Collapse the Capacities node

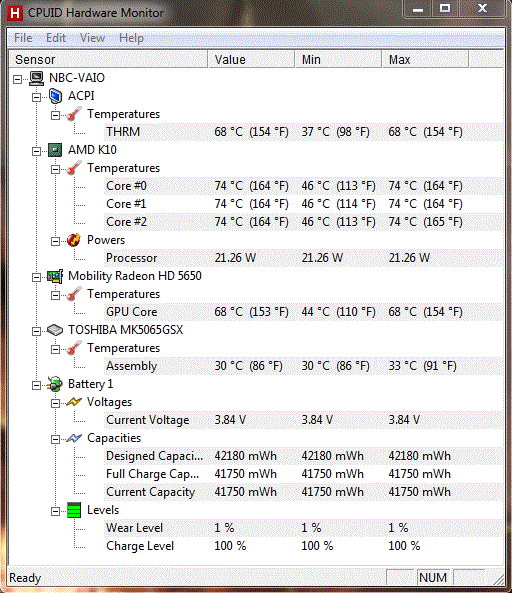(x=55, y=439)
